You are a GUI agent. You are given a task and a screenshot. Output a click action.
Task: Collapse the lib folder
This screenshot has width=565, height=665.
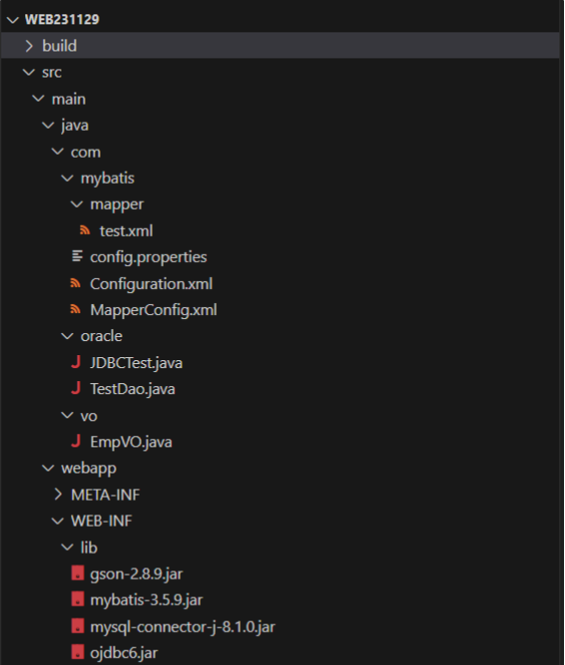tap(67, 547)
